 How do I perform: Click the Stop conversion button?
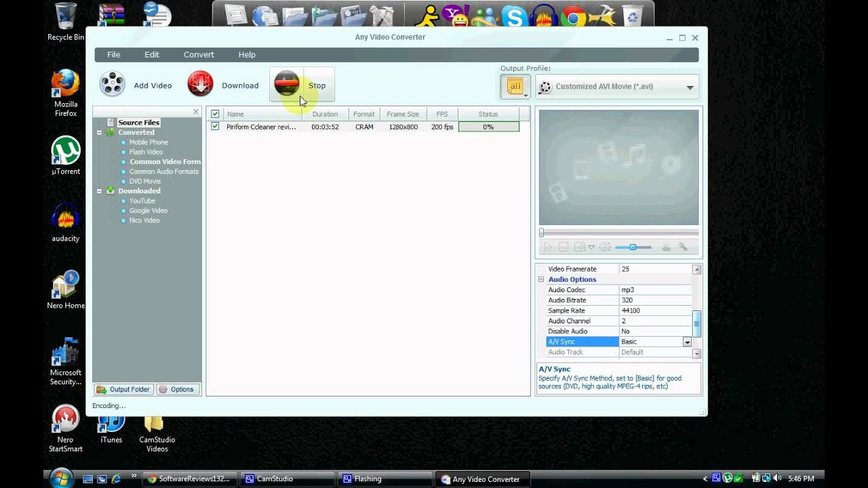tap(302, 85)
